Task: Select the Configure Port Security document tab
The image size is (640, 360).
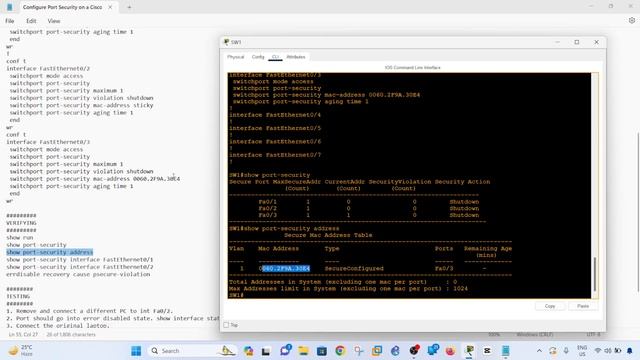Action: (62, 7)
